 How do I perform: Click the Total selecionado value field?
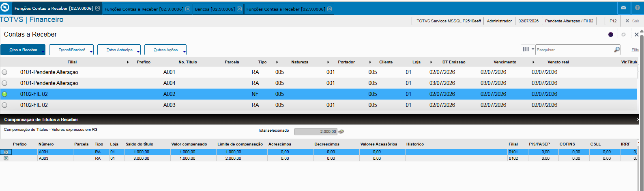coord(316,132)
